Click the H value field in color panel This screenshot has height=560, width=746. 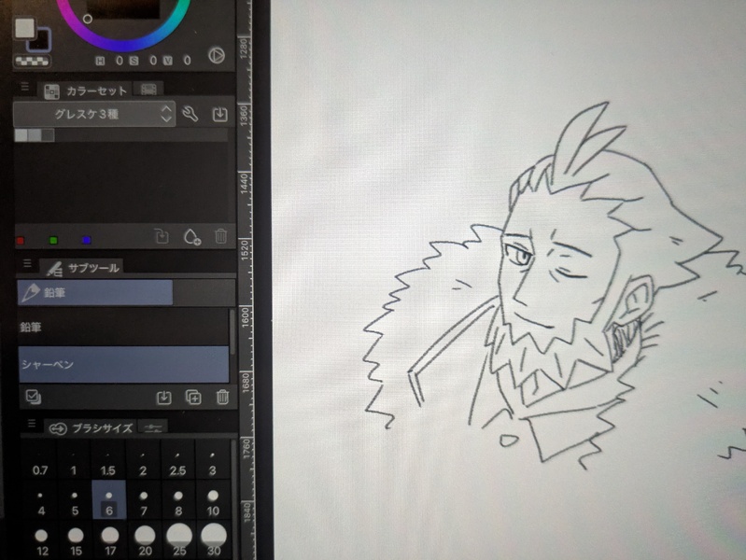click(x=119, y=61)
